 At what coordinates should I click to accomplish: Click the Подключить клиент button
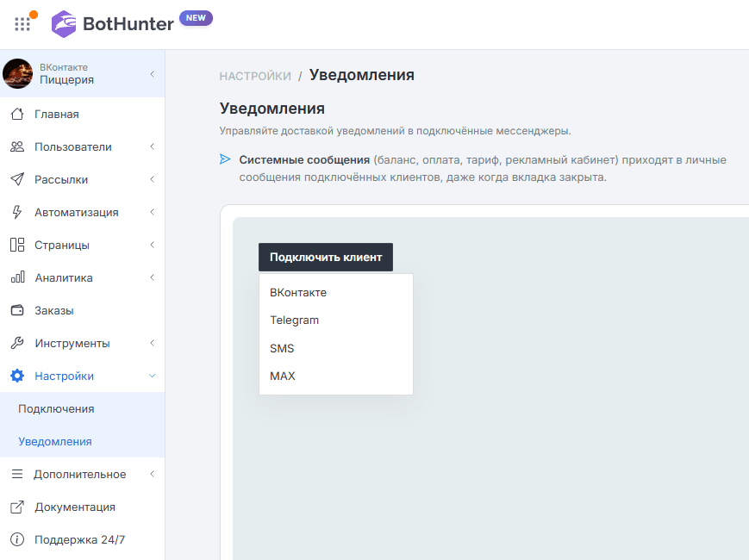tap(326, 258)
